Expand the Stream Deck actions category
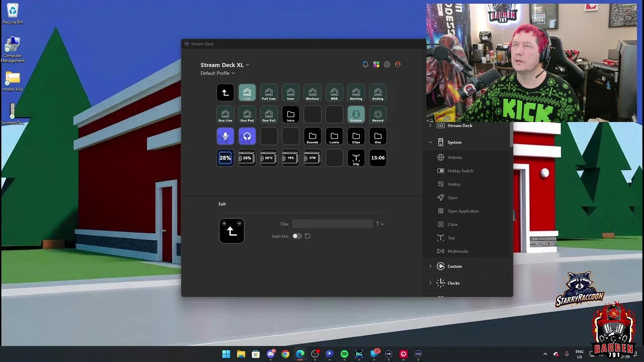 430,126
